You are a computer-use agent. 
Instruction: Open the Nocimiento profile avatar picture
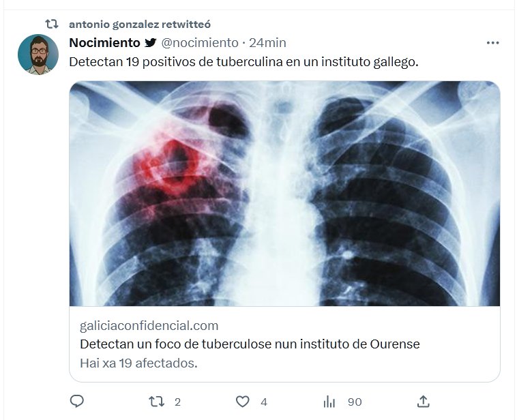pos(38,55)
